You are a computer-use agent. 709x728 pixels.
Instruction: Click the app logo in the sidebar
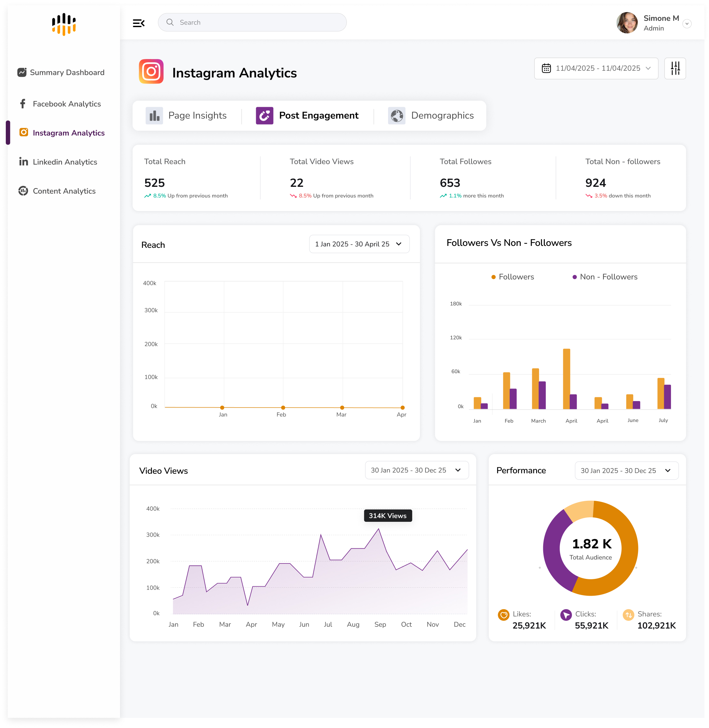(64, 24)
